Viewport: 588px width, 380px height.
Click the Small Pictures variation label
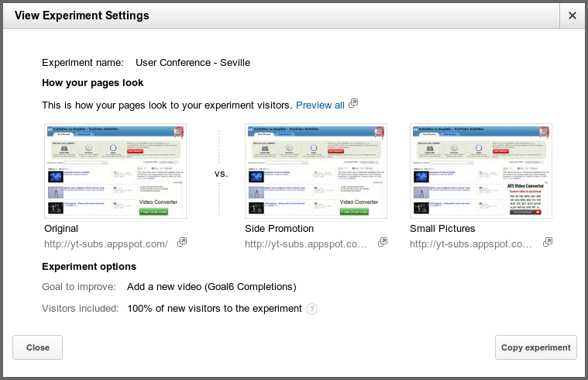point(442,229)
